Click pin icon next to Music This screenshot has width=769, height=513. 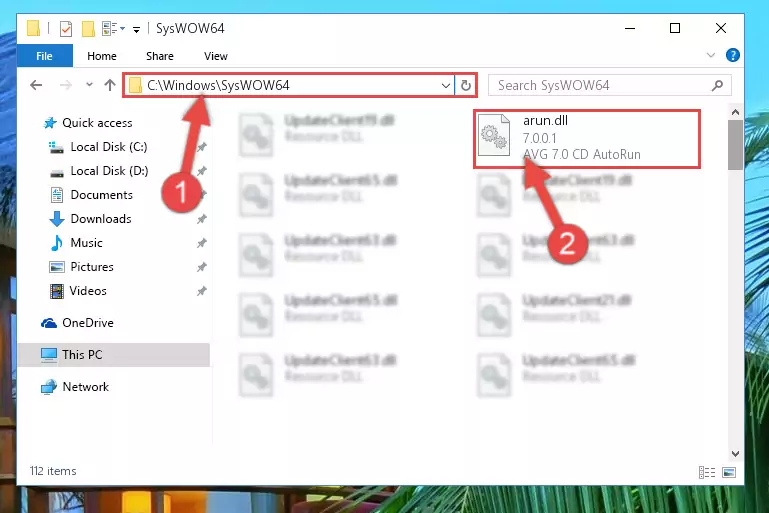coord(202,243)
